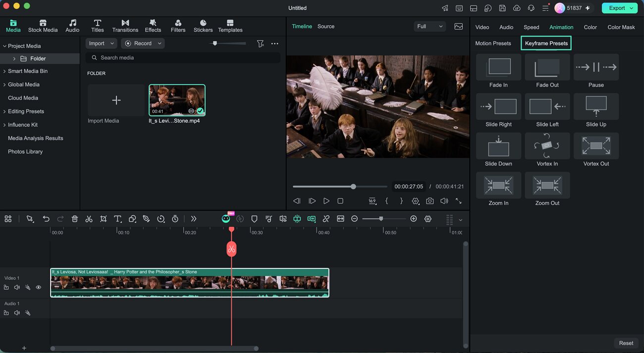
Task: Play the video in preview
Action: 326,201
